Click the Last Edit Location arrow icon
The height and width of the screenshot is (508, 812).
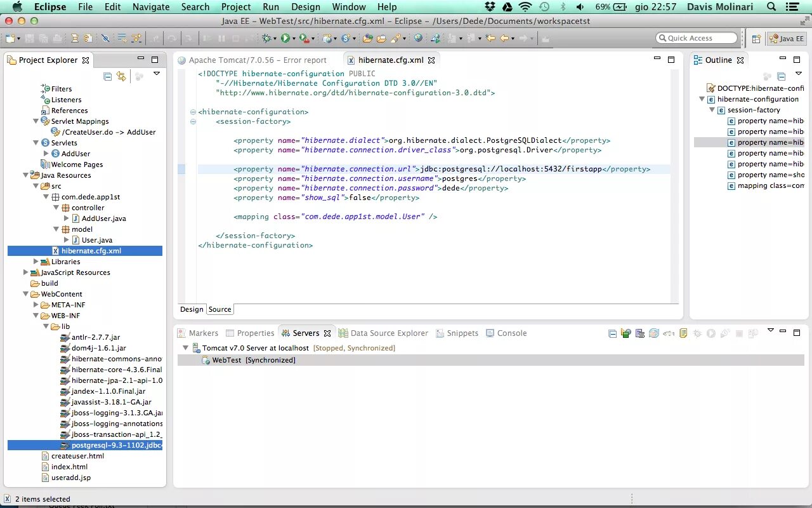coord(490,39)
